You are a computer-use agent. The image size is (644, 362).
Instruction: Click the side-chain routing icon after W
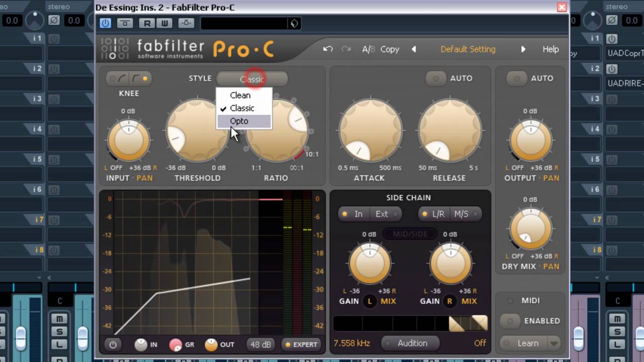[186, 23]
